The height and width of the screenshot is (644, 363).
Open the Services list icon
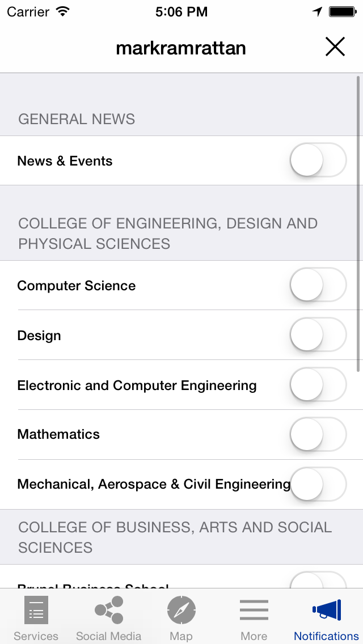(36, 610)
